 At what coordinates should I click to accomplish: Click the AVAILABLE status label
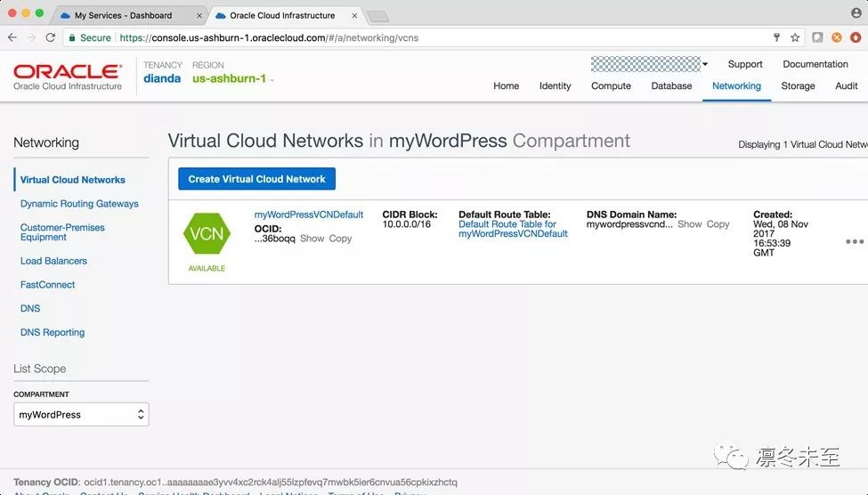click(x=207, y=269)
